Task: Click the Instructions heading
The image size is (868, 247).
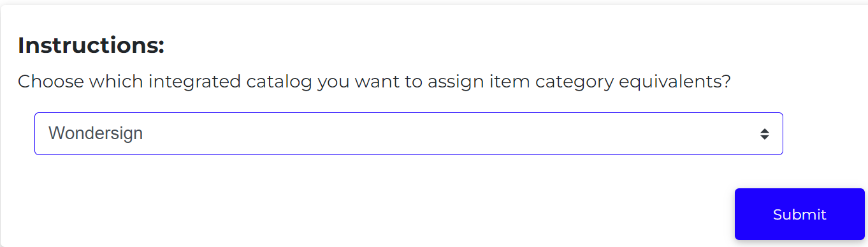Action: 91,45
